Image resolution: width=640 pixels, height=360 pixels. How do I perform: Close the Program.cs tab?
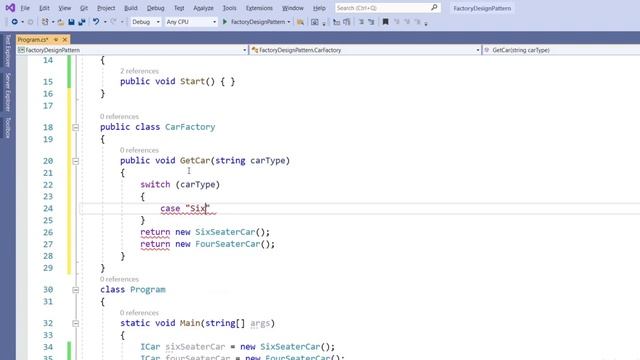coord(64,40)
